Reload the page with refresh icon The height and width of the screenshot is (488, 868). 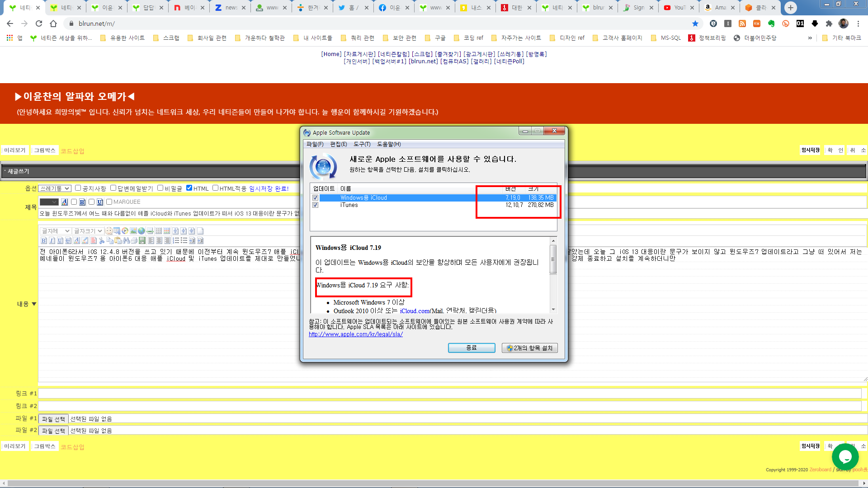coord(39,23)
